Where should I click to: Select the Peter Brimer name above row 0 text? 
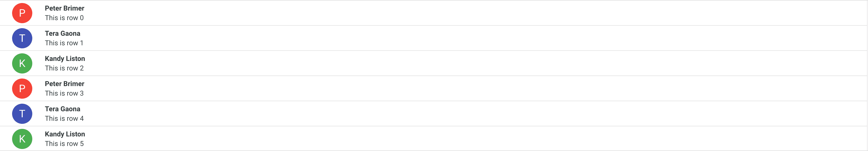tap(64, 8)
